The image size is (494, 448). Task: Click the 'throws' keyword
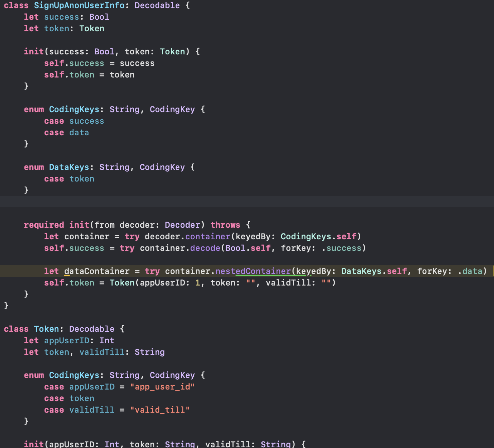coord(225,225)
